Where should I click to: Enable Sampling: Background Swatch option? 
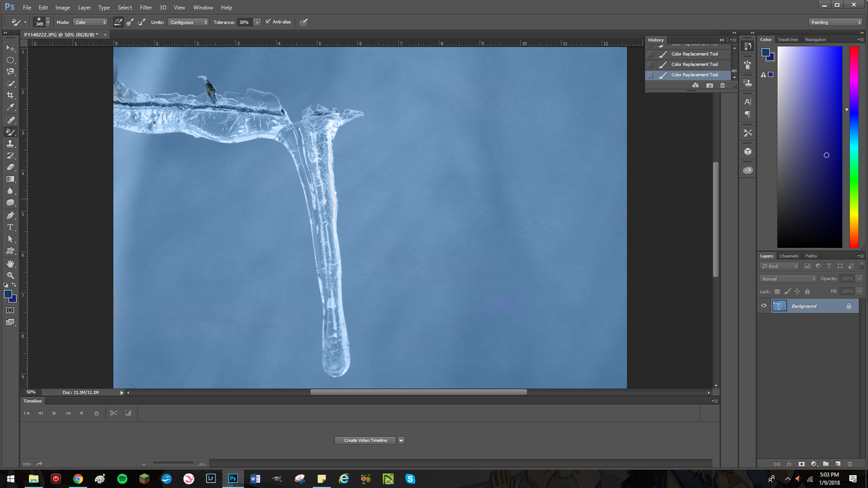(x=141, y=22)
